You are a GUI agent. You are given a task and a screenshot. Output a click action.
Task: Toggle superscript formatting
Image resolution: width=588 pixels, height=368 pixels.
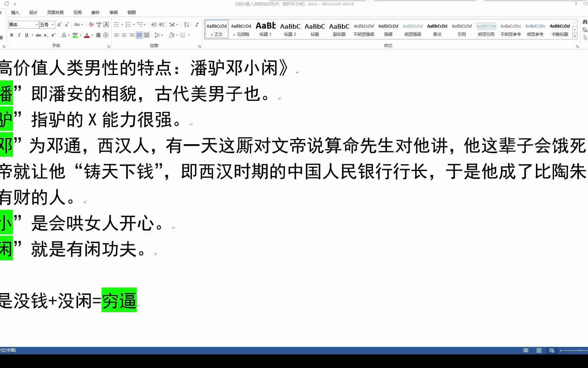click(53, 35)
